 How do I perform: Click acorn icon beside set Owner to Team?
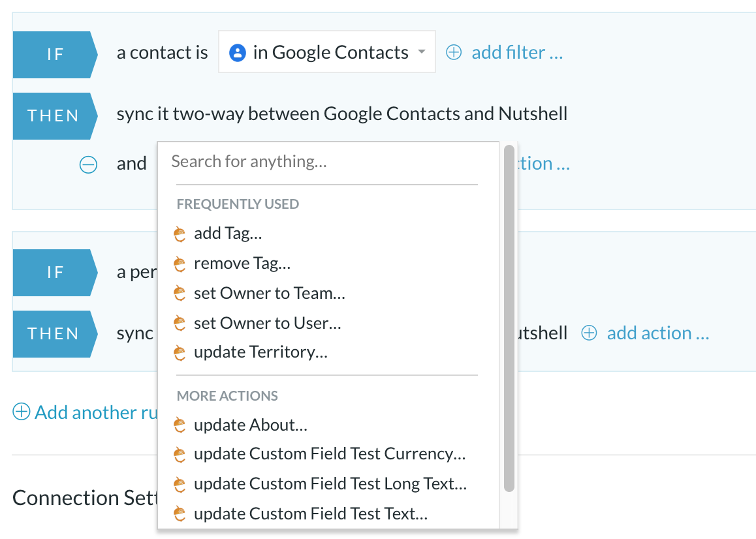tap(180, 293)
